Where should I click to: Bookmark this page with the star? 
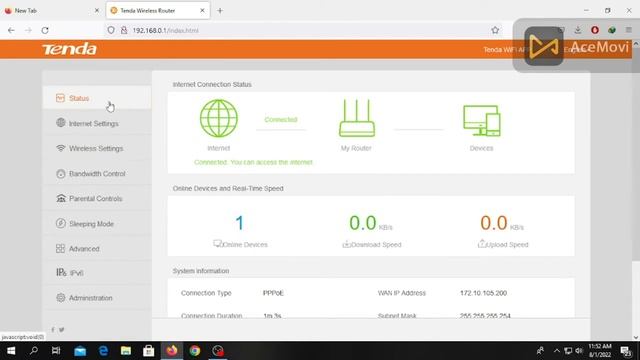(x=495, y=30)
